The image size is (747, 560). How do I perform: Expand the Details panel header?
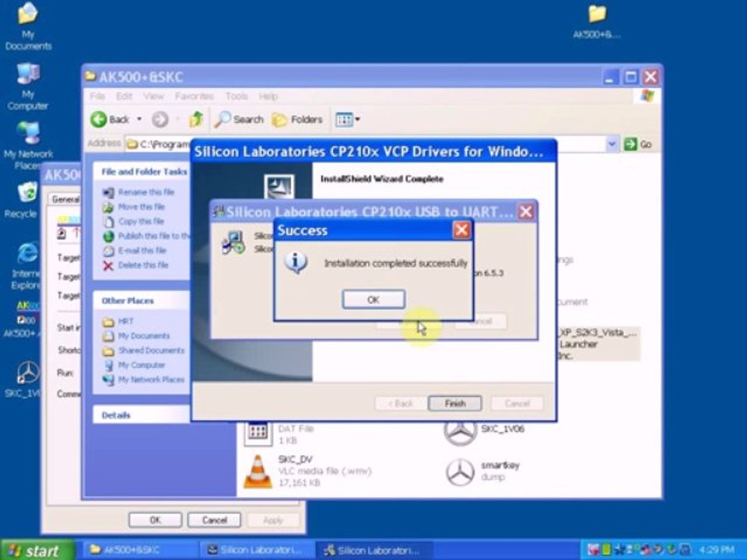click(x=141, y=415)
